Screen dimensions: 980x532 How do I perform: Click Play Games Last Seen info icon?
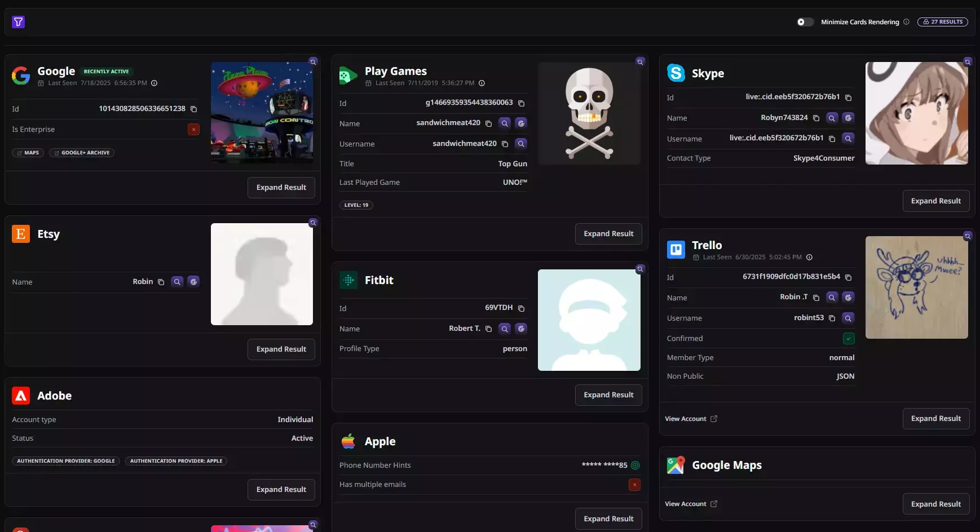point(482,83)
